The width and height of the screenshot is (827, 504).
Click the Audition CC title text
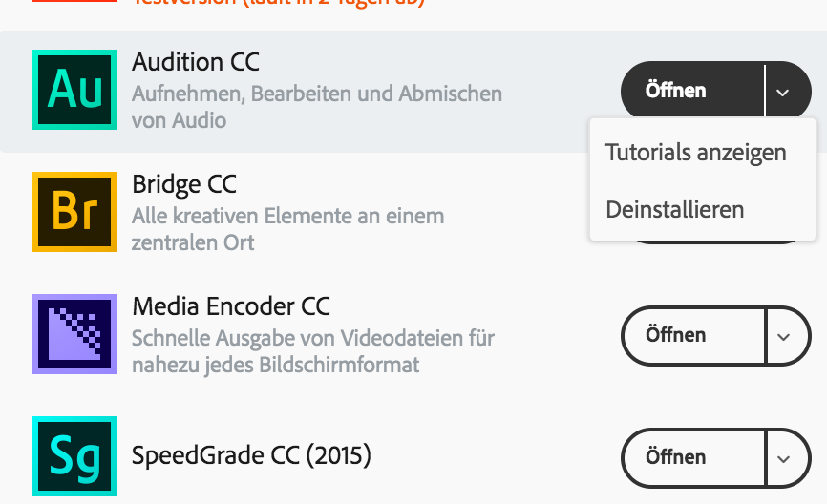196,62
